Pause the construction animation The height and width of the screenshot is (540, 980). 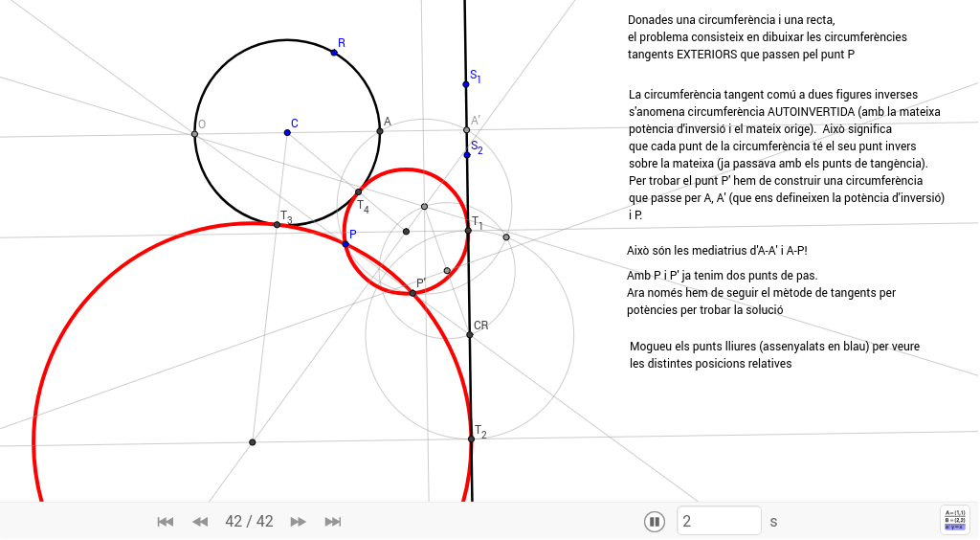[655, 521]
